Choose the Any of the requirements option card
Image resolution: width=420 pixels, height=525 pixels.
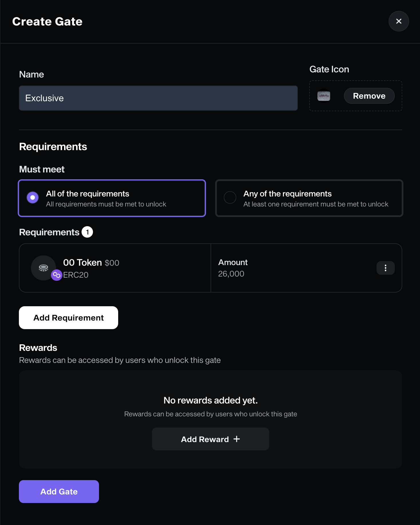point(309,198)
